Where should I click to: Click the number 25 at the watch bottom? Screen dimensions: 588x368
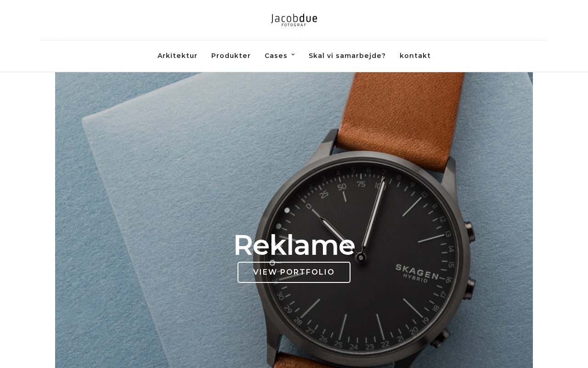point(338,344)
